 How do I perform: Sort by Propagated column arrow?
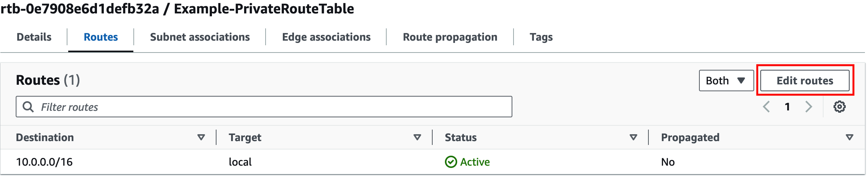tap(850, 137)
